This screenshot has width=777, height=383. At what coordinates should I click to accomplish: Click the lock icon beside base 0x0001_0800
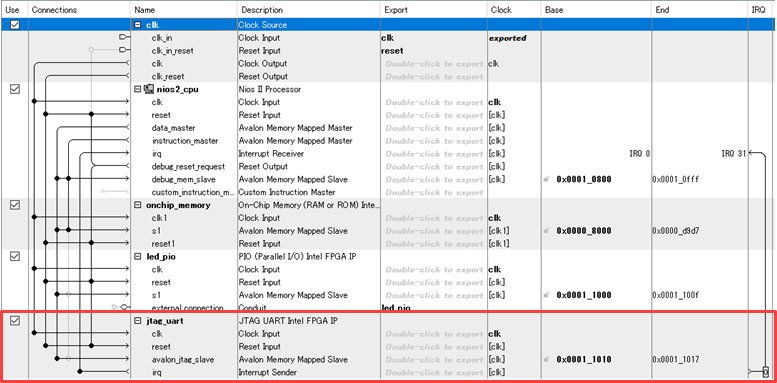547,179
